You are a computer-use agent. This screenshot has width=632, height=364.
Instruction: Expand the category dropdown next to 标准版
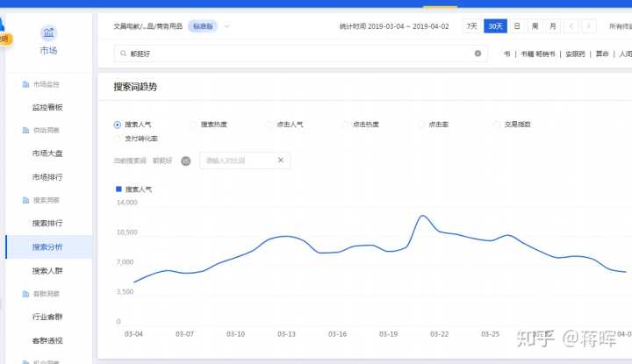tap(227, 26)
